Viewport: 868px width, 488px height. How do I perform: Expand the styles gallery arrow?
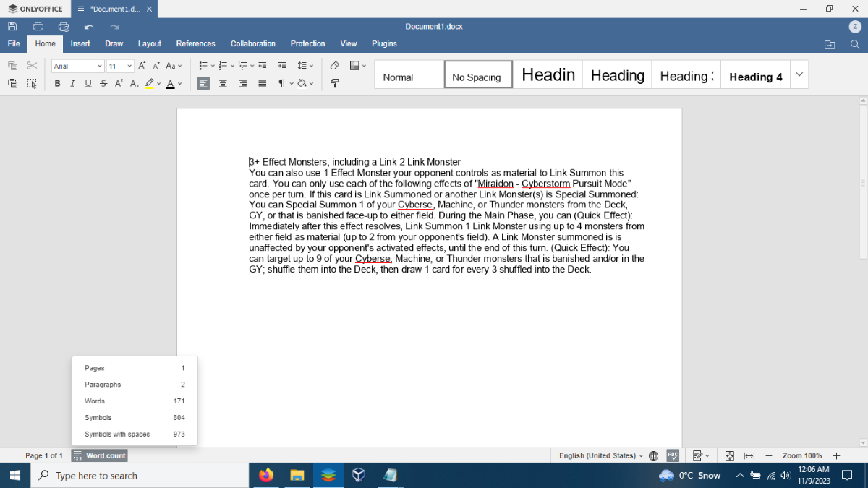799,74
